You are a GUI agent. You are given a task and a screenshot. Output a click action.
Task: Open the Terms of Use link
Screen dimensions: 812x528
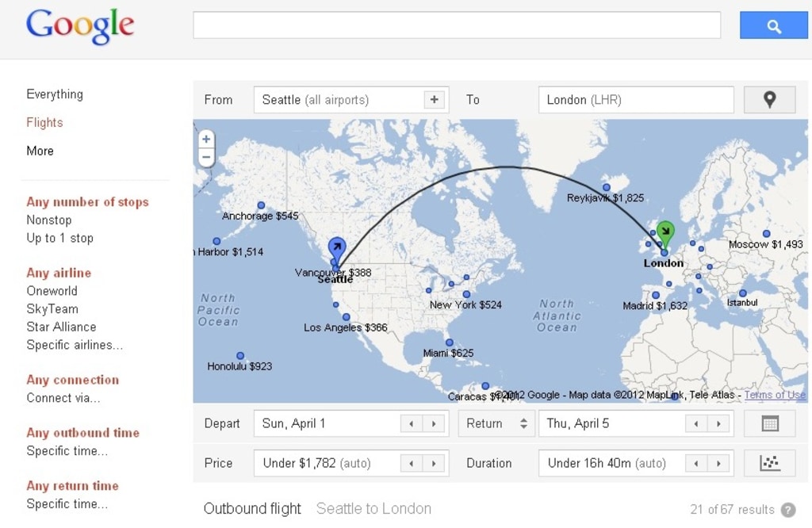click(775, 395)
